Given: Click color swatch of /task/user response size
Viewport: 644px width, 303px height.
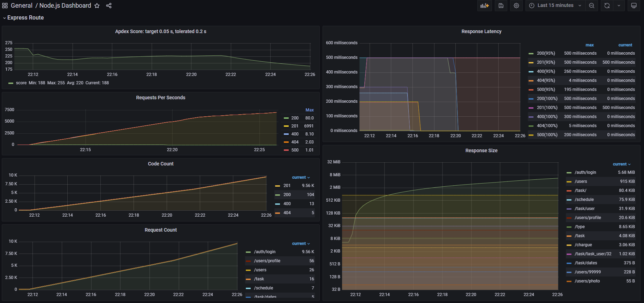Looking at the screenshot, I should point(569,209).
